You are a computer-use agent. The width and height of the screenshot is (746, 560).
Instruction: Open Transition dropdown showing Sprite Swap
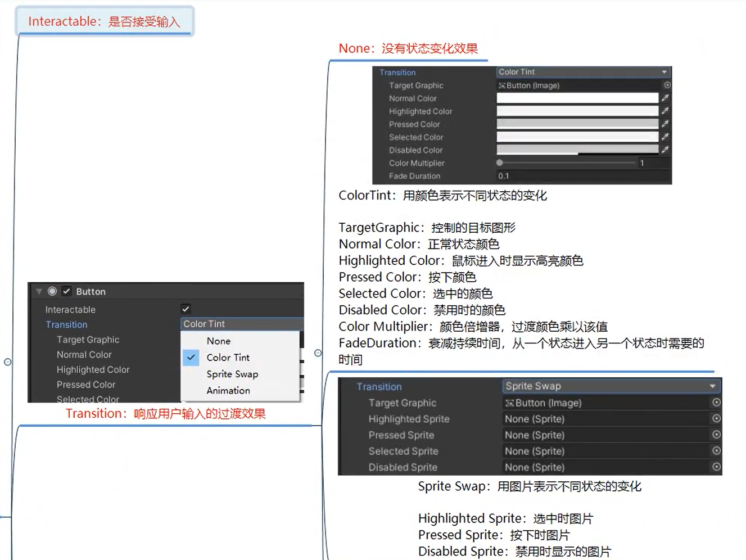tap(612, 386)
